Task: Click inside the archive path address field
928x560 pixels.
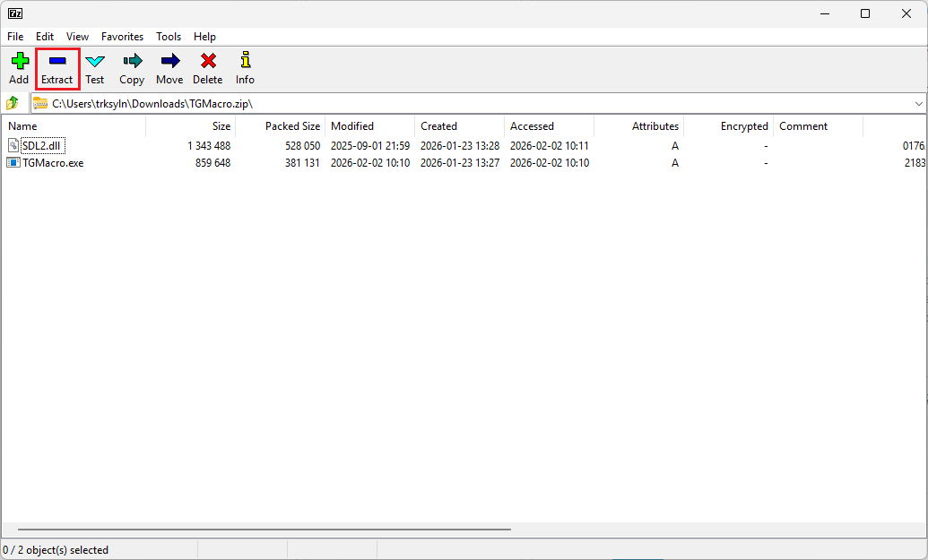Action: click(448, 103)
